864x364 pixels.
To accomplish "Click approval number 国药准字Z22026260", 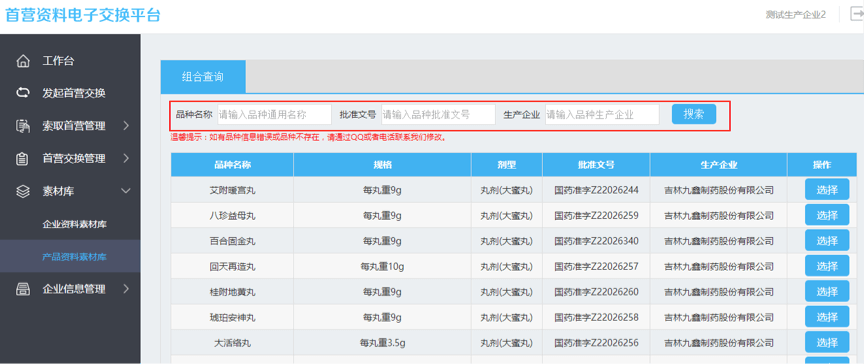I will (596, 292).
